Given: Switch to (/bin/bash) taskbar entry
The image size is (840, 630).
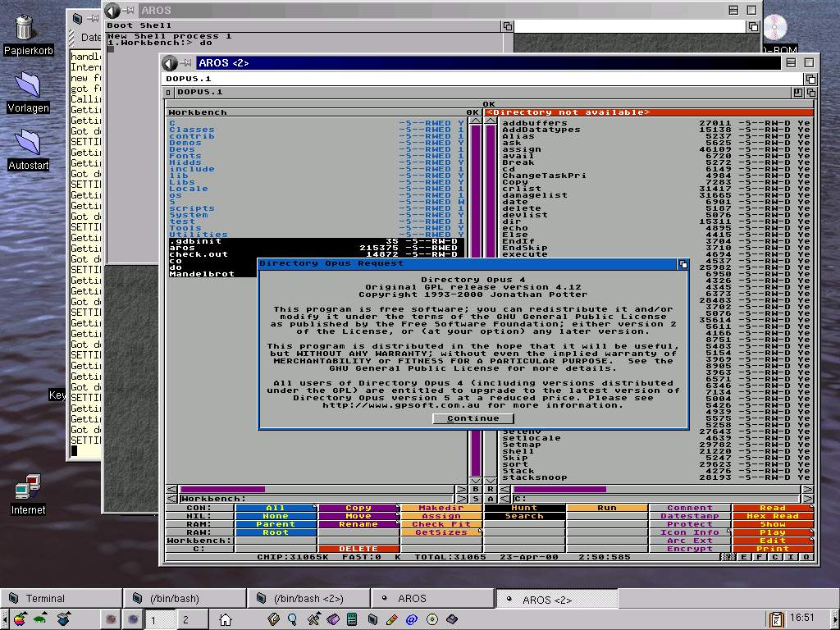Looking at the screenshot, I should (185, 598).
